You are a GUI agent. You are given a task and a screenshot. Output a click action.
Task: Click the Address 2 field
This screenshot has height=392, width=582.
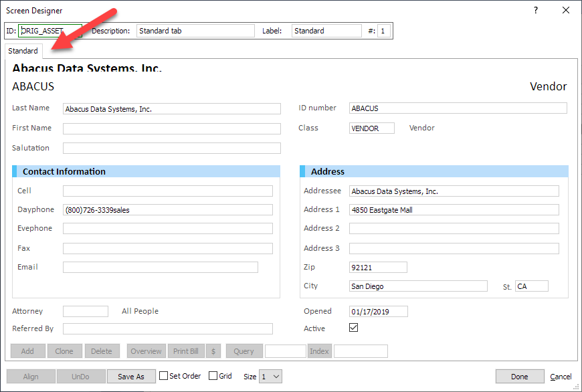(454, 228)
